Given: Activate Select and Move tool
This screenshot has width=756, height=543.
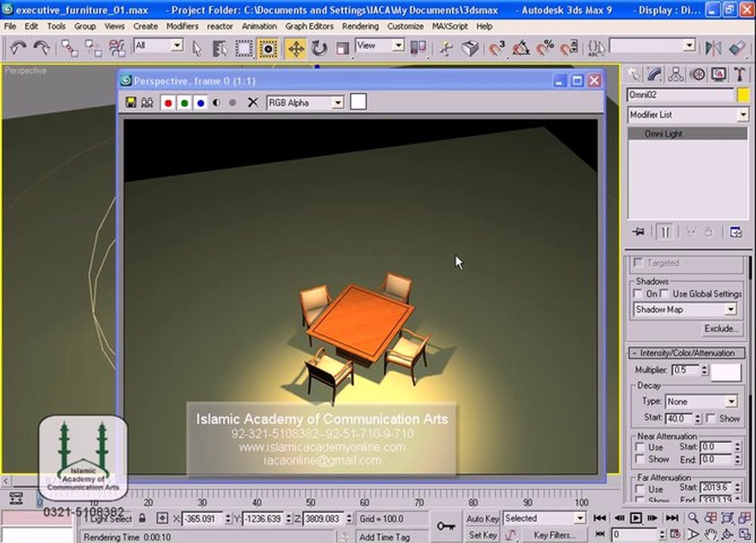Looking at the screenshot, I should [x=296, y=48].
